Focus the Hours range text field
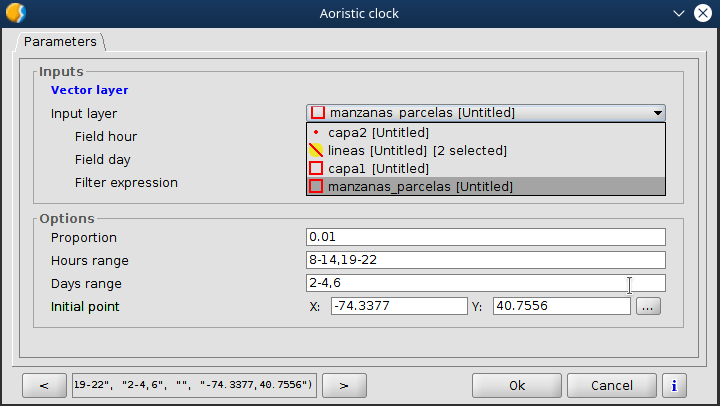720x406 pixels. (485, 260)
